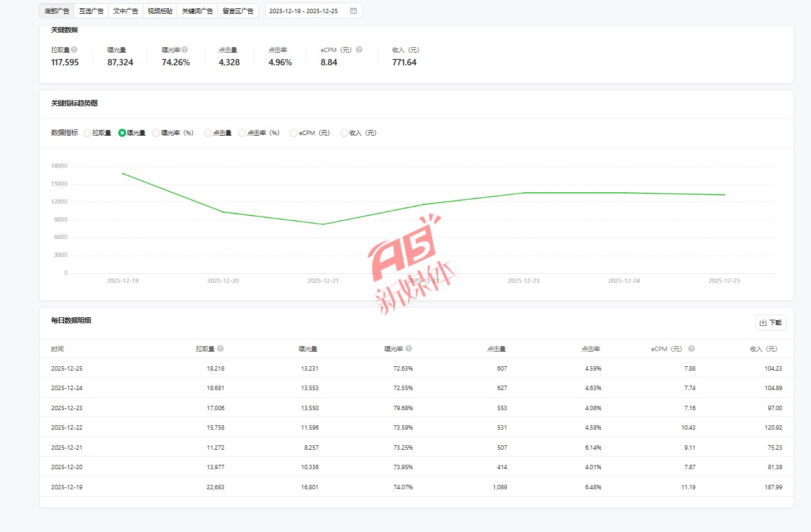Screen dimensions: 811x532
Task: Open the 关键词广告 tab
Action: click(197, 11)
